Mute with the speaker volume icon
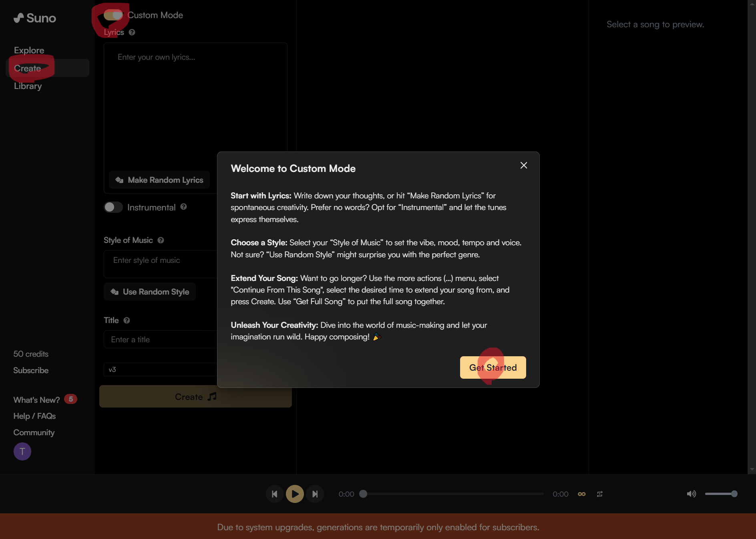The image size is (756, 539). (x=691, y=494)
